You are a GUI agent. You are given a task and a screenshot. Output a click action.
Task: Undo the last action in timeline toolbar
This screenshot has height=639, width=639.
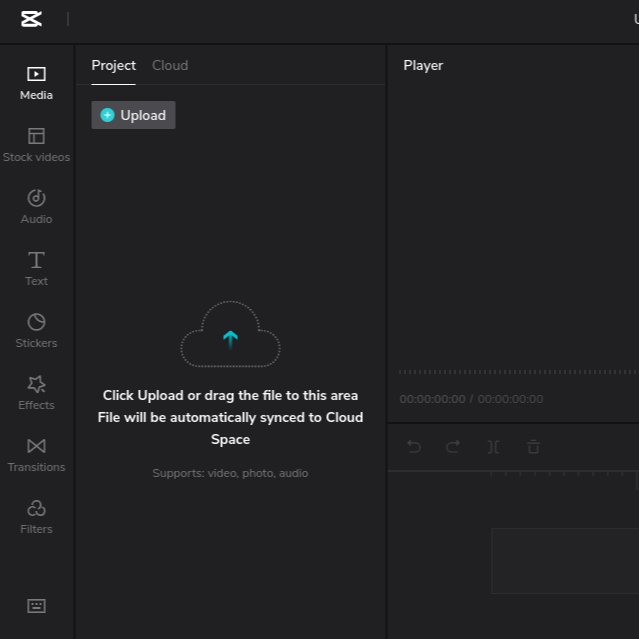click(x=414, y=447)
